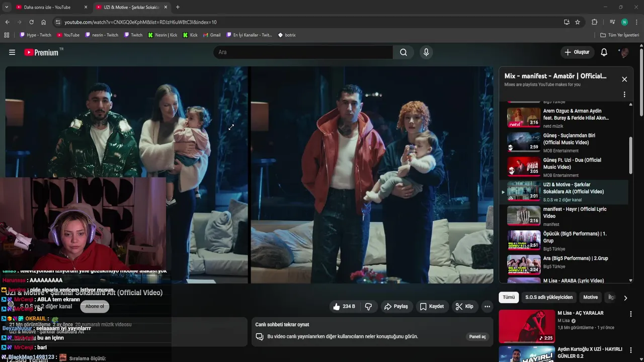The width and height of the screenshot is (644, 362).
Task: Open the botrix bookmark
Action: coord(287,35)
